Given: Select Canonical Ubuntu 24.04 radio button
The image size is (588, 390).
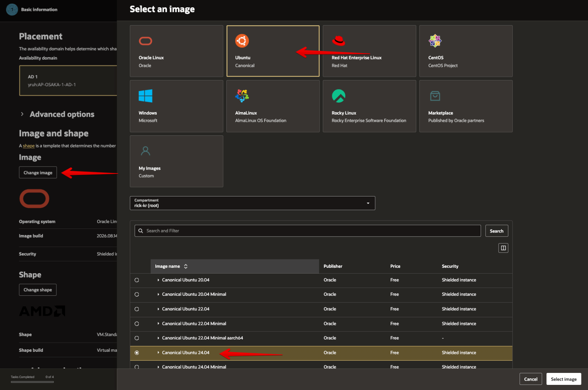Looking at the screenshot, I should (x=137, y=353).
